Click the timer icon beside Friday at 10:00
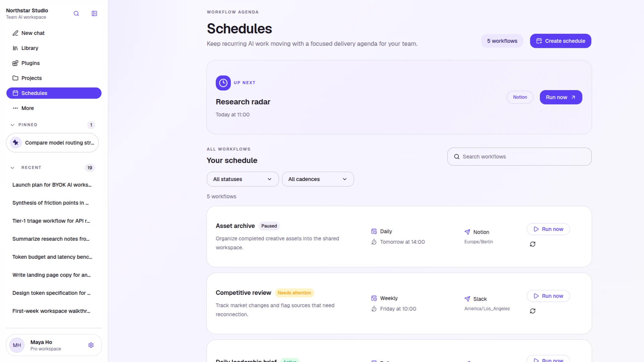 point(374,309)
